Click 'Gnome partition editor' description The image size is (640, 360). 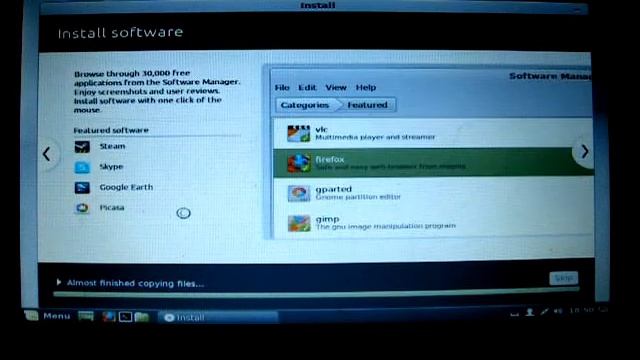tap(358, 197)
